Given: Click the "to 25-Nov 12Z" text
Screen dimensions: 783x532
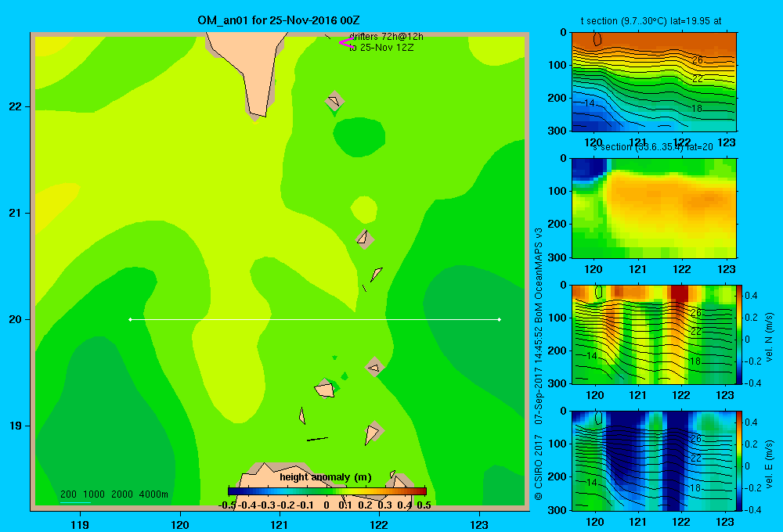Looking at the screenshot, I should [381, 48].
